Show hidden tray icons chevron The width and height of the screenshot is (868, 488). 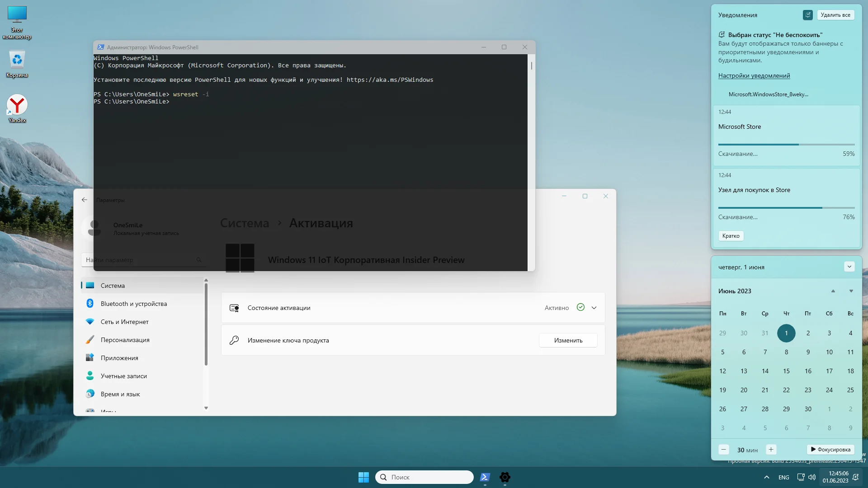tap(766, 477)
